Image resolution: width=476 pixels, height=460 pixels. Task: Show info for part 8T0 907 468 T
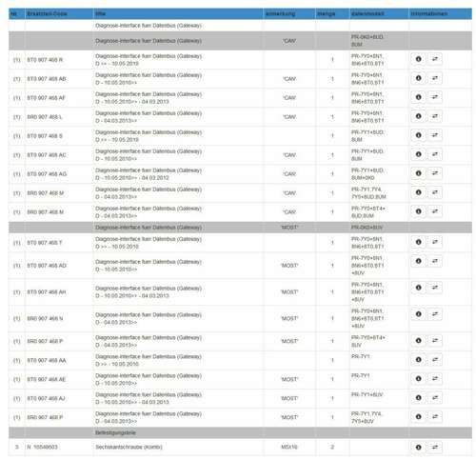[418, 242]
